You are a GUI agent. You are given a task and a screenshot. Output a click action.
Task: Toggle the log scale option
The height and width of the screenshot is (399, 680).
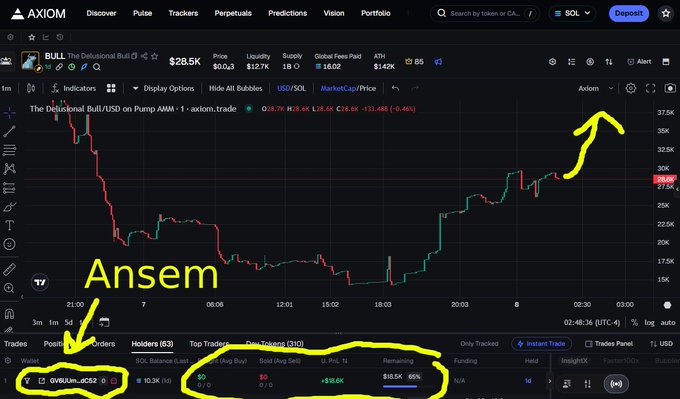pos(649,323)
